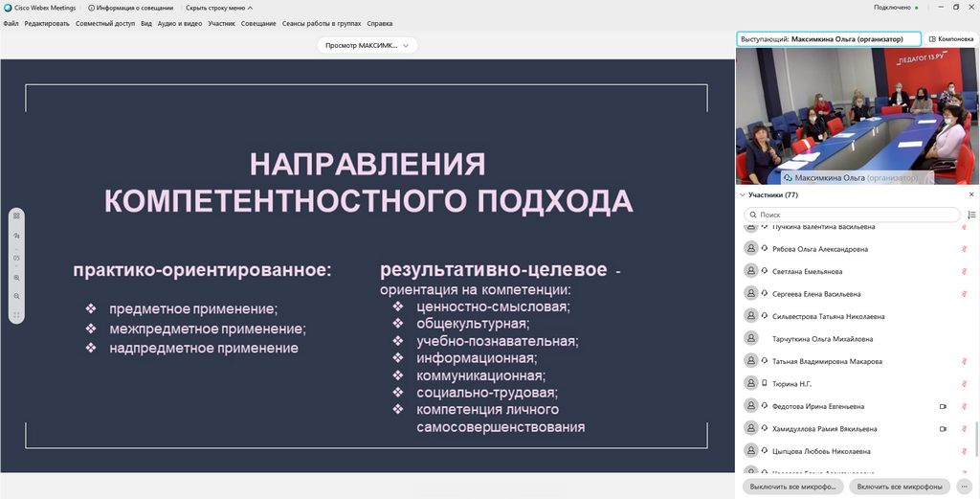This screenshot has height=499, width=980.
Task: Click camera icon next to Хамидуллова Рамия Вякильевна
Action: [x=943, y=429]
